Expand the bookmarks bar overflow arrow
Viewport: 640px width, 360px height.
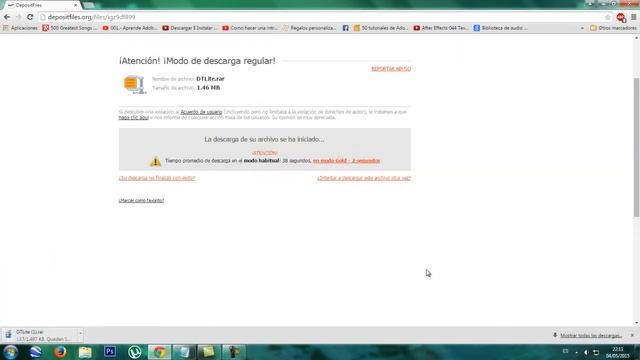(582, 28)
